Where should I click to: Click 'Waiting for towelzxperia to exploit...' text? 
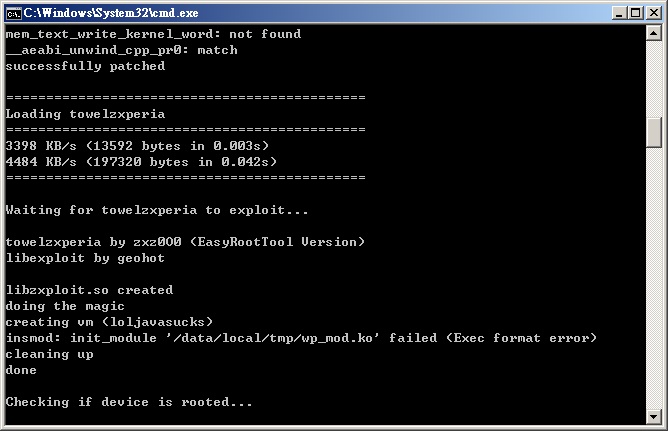coord(157,210)
